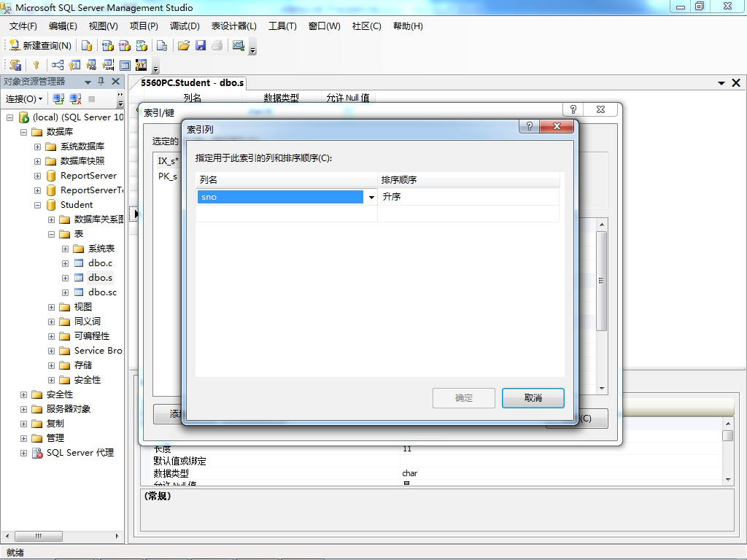The image size is (747, 560).
Task: Expand the dbo.c table node
Action: coord(65,263)
